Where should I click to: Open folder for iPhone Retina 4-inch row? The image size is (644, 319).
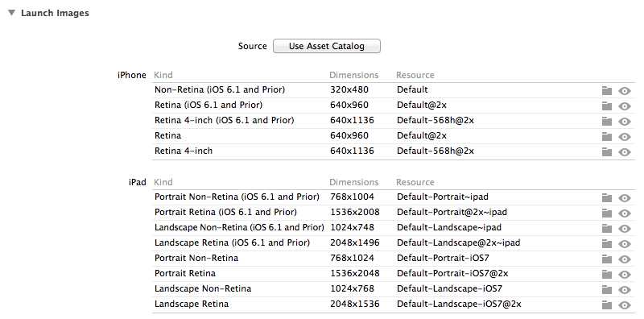[x=607, y=151]
